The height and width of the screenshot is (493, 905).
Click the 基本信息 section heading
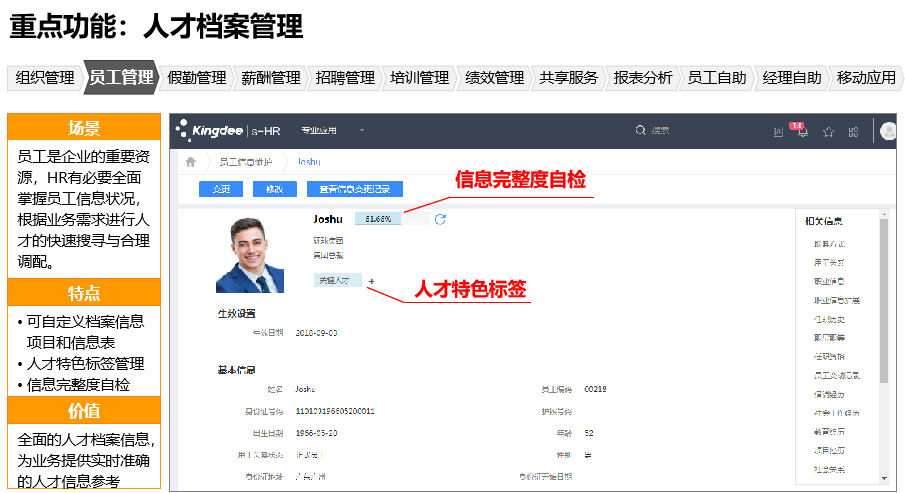(x=236, y=369)
